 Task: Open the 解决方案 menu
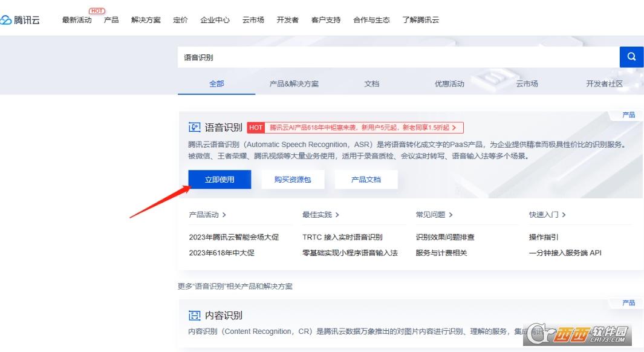pyautogui.click(x=146, y=20)
